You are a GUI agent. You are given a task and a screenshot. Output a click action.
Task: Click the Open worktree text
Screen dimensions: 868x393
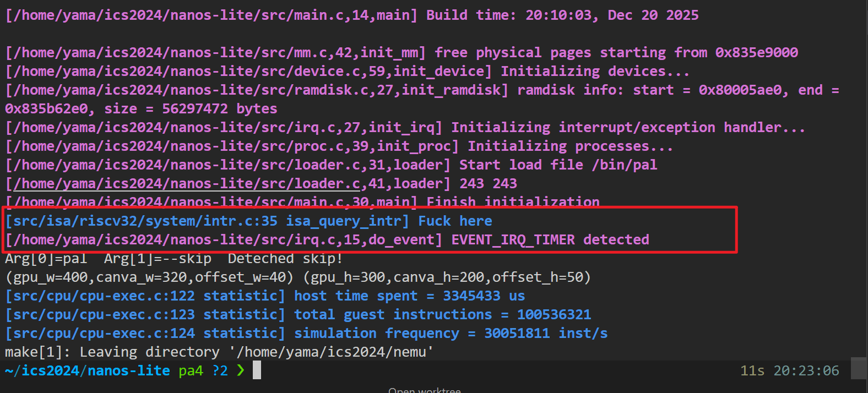point(424,390)
